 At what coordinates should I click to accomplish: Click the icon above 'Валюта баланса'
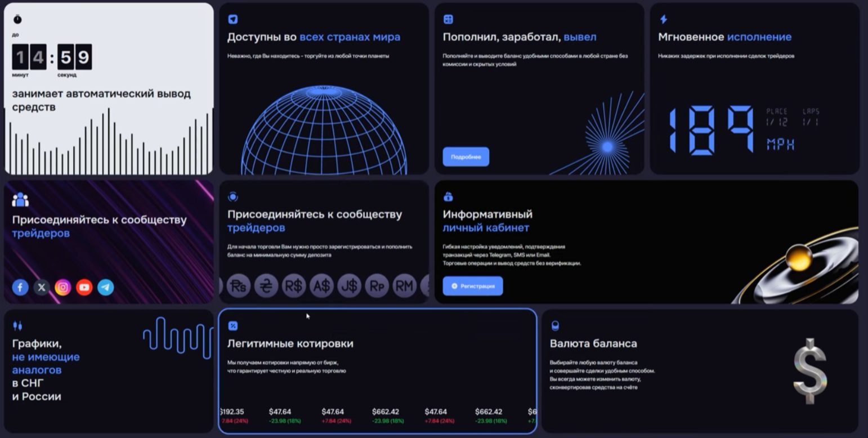coord(556,325)
